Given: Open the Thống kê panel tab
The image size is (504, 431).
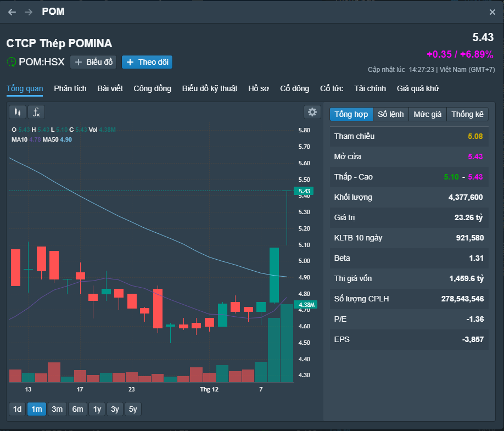Looking at the screenshot, I should (467, 114).
